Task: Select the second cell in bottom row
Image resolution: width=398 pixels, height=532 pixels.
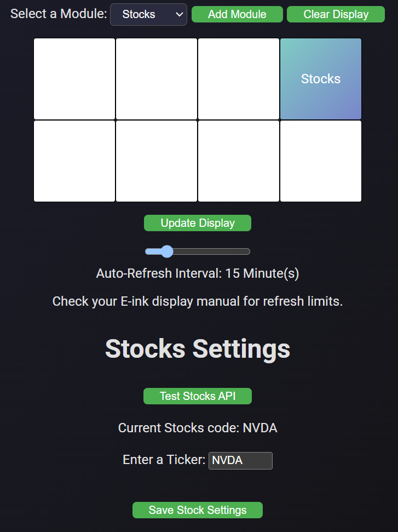Action: click(157, 161)
